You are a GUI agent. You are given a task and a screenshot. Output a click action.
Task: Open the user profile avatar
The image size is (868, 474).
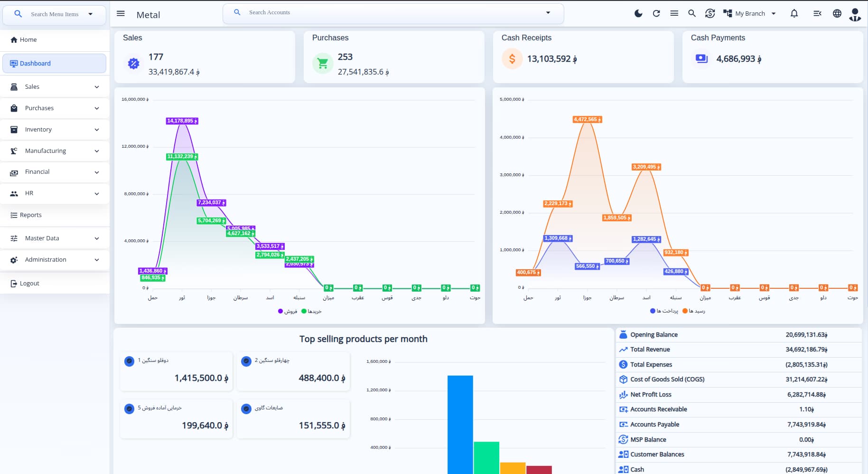(x=855, y=14)
